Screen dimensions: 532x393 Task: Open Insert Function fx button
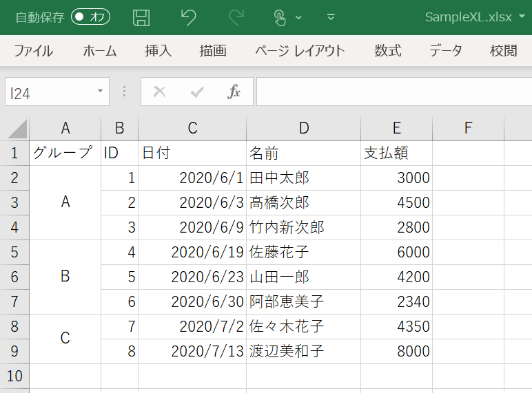point(234,92)
